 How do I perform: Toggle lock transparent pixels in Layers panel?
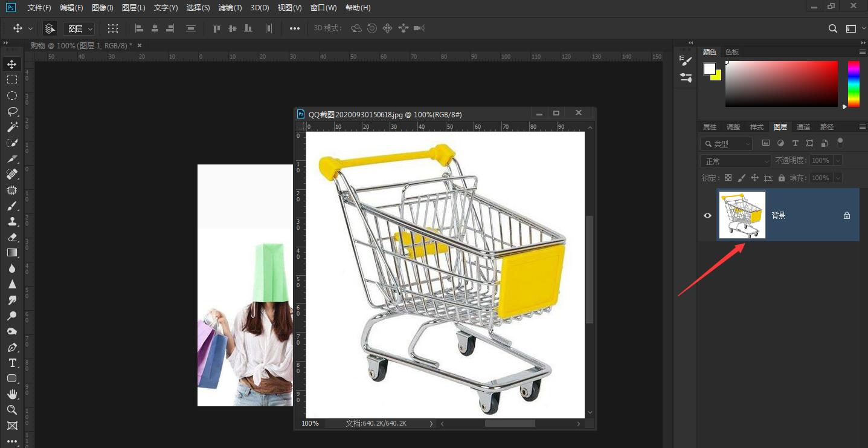pos(727,177)
